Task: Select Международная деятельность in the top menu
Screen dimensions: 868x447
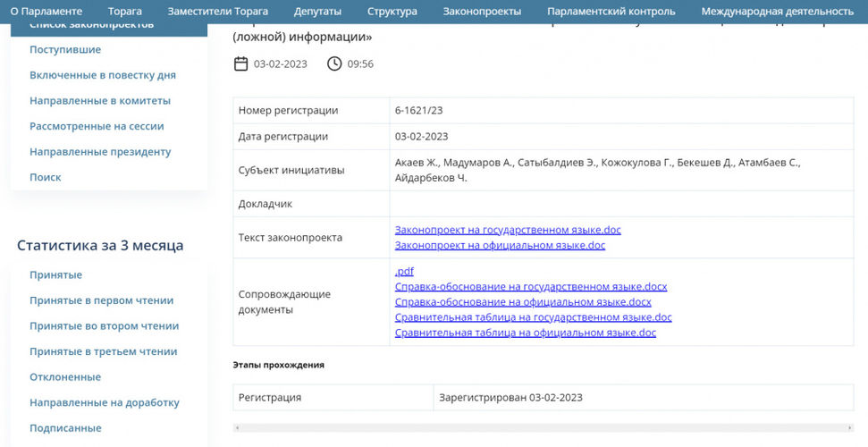Action: coord(777,12)
